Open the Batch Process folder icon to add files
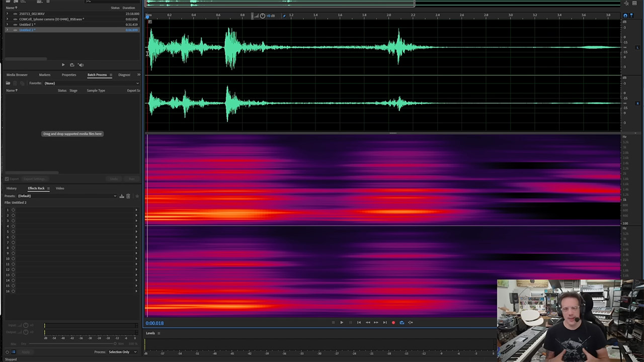The image size is (644, 362). [8, 83]
